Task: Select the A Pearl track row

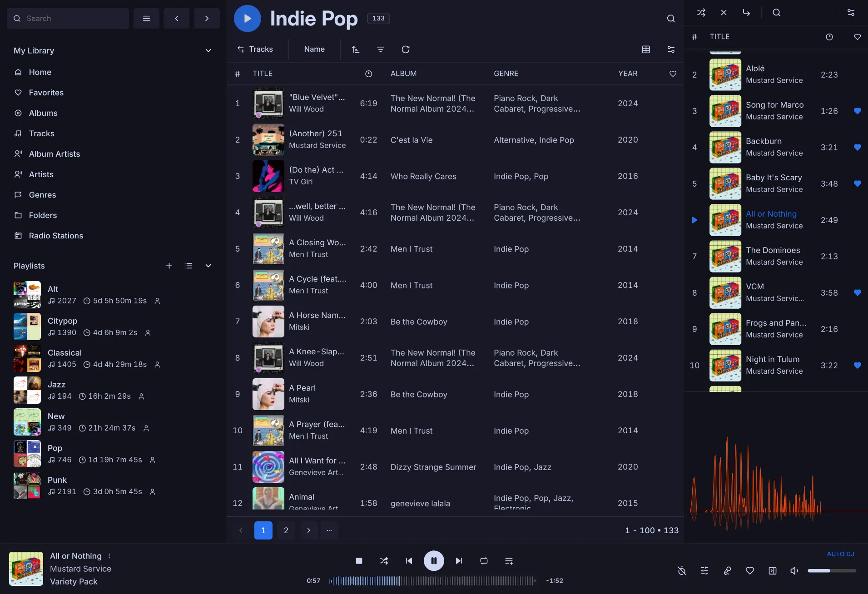Action: [x=455, y=394]
